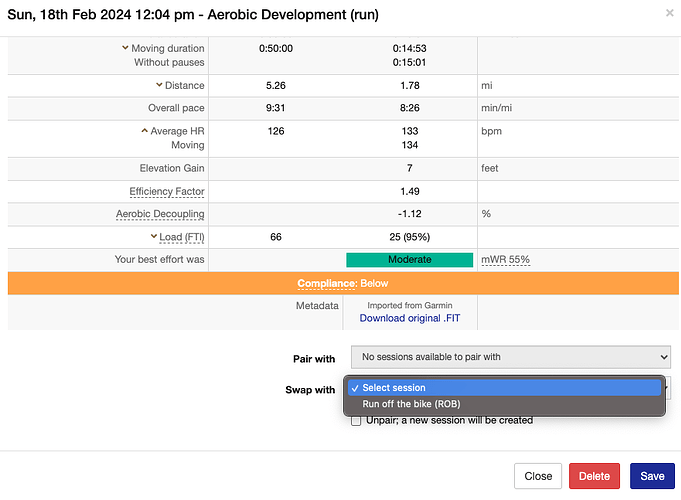The width and height of the screenshot is (681, 500).
Task: Expand the Distance row chevron
Action: [x=159, y=85]
